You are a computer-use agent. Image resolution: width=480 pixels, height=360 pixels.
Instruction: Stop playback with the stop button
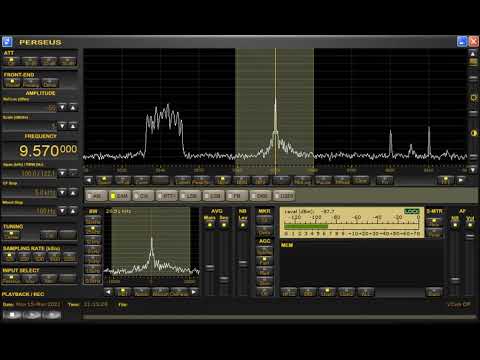point(12,315)
